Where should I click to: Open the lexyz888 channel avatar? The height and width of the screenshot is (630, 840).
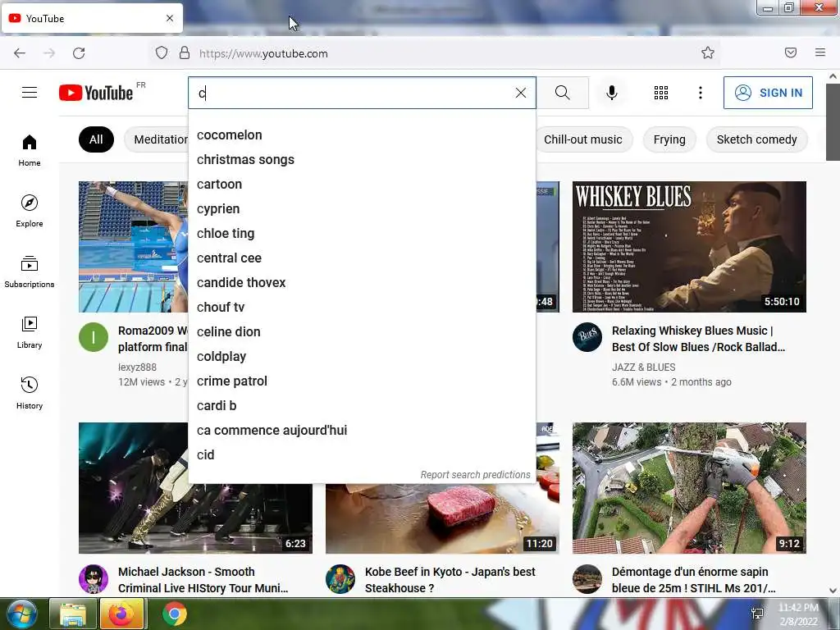coord(94,337)
